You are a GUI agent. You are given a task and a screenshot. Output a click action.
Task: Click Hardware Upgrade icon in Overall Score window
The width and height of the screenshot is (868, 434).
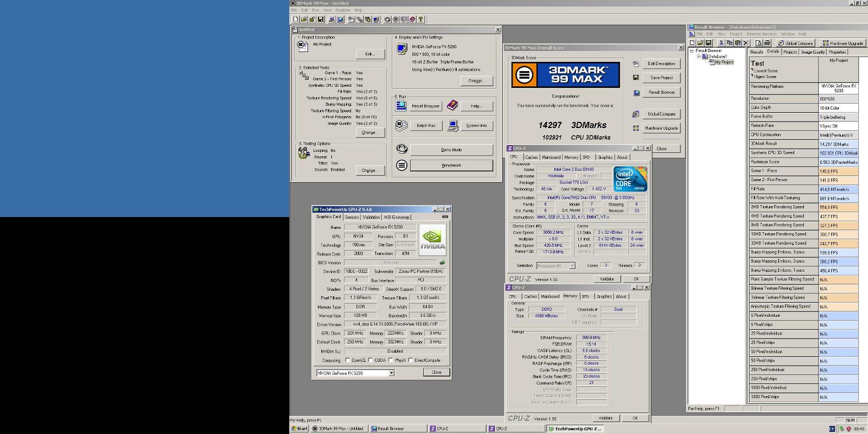(x=636, y=128)
